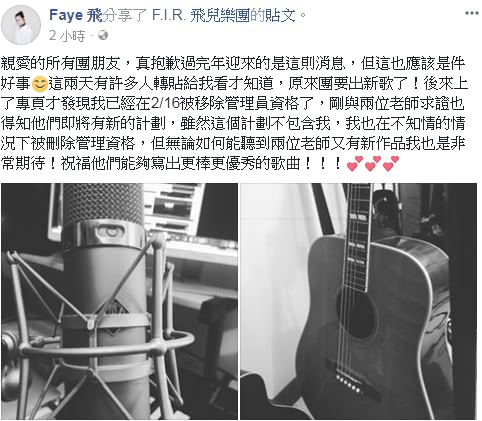Click the guitar bridge in right photo
The height and width of the screenshot is (421, 482).
[351, 380]
